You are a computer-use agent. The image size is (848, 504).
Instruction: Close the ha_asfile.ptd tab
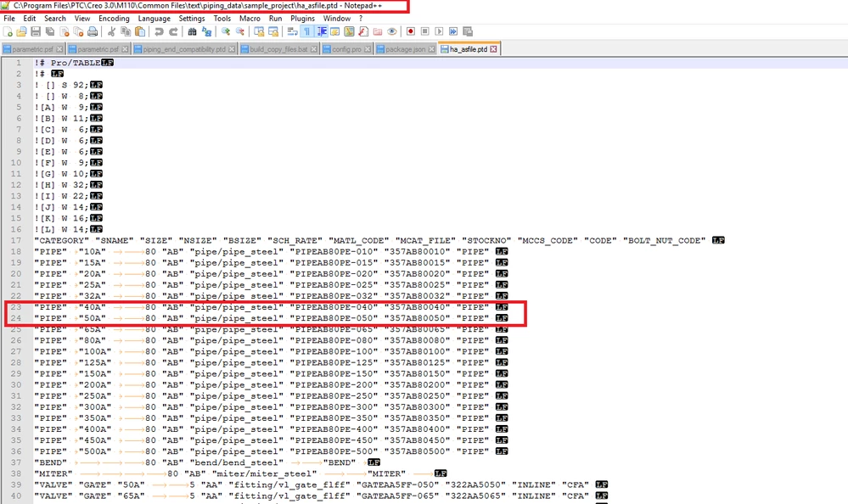click(493, 49)
